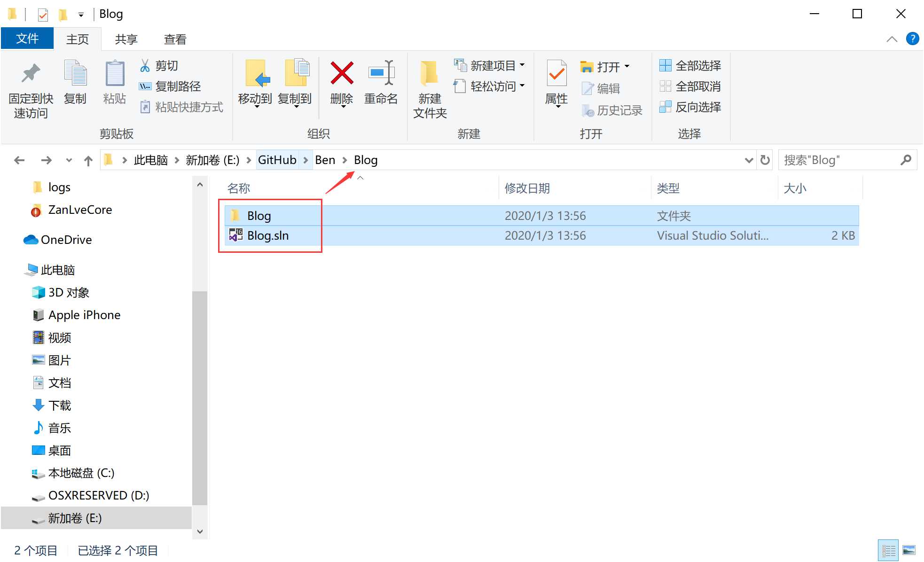The height and width of the screenshot is (562, 924).
Task: Click the Rename icon in ribbon
Action: pyautogui.click(x=381, y=73)
